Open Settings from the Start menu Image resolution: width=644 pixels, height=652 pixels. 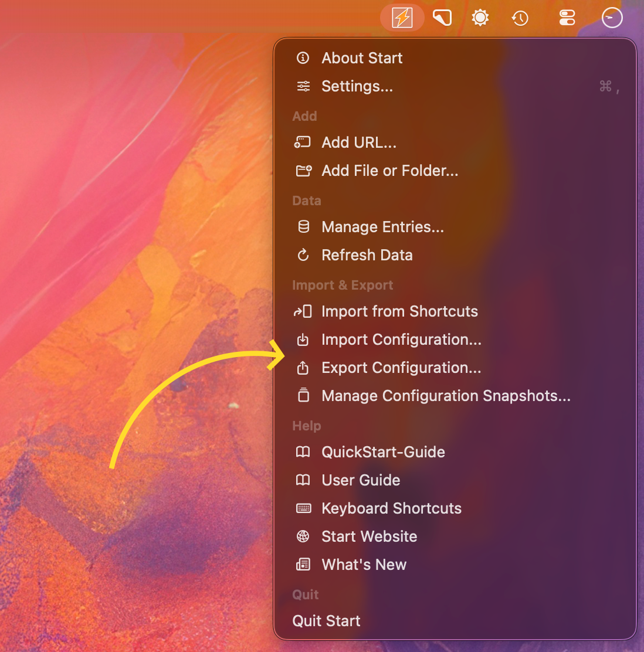pyautogui.click(x=358, y=86)
